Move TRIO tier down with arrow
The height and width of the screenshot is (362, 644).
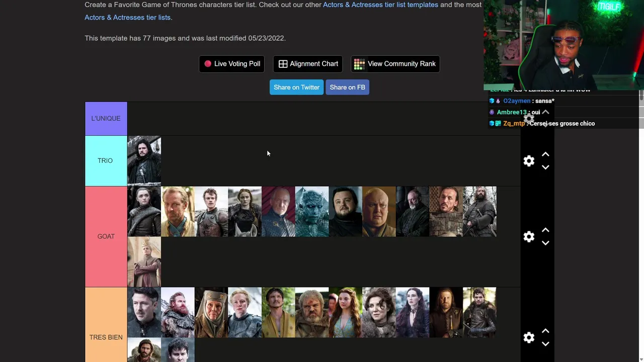tap(545, 167)
